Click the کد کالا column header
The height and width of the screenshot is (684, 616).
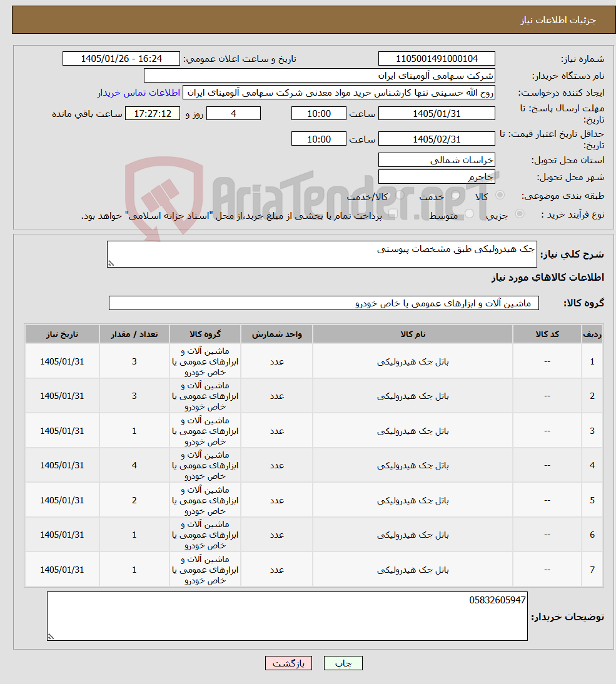coord(547,334)
